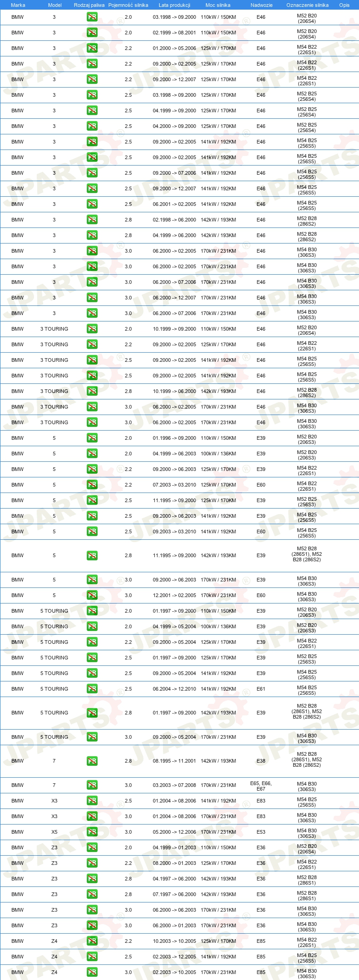Viewport: 359px width, 980px height.
Task: Click date cell 09.2000 -> 02.2005 in BMW 3 2.2 row
Action: click(174, 64)
